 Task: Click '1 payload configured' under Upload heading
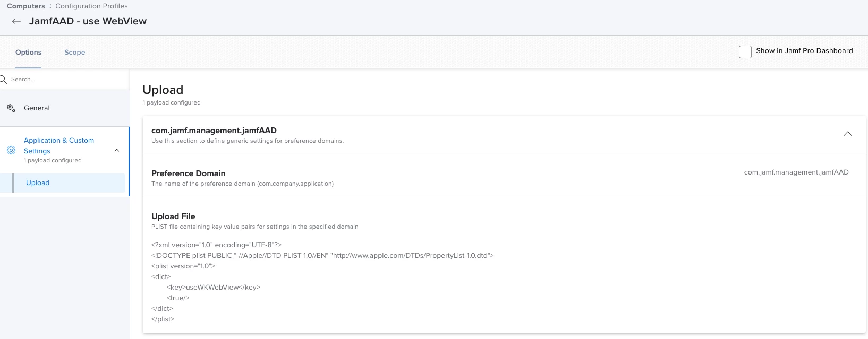pos(172,103)
